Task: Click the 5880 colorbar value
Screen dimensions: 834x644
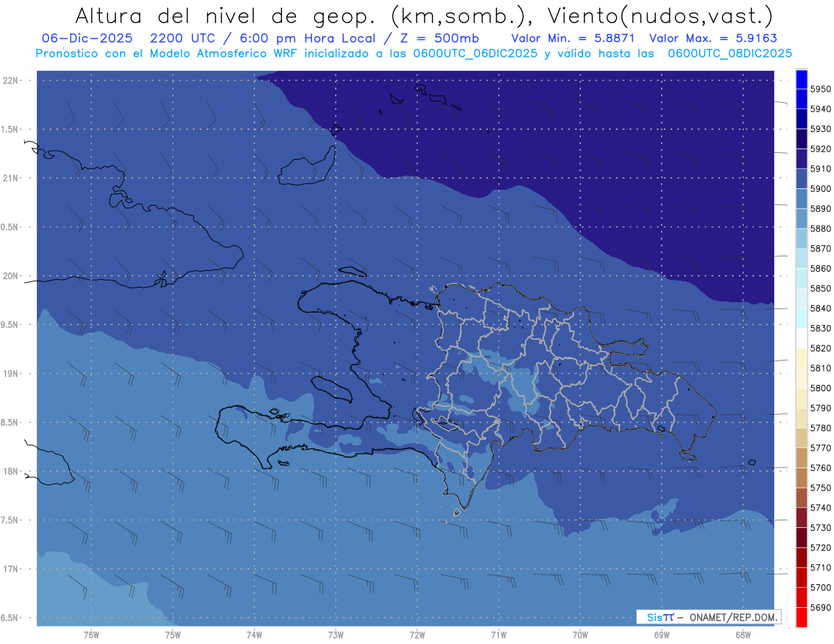Action: coord(821,229)
